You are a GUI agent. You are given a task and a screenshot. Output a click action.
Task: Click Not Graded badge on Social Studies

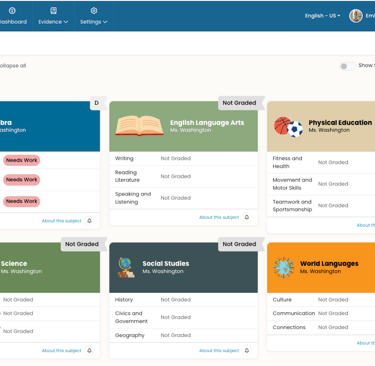(239, 244)
